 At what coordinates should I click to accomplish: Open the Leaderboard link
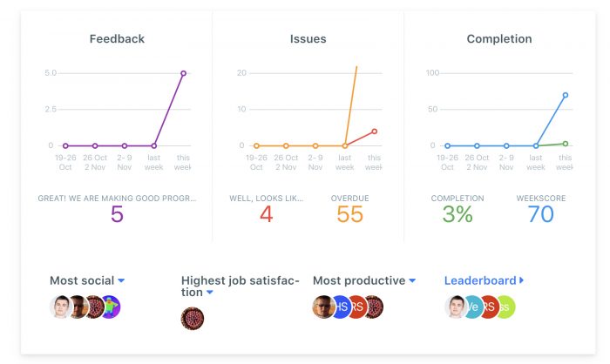coord(480,280)
